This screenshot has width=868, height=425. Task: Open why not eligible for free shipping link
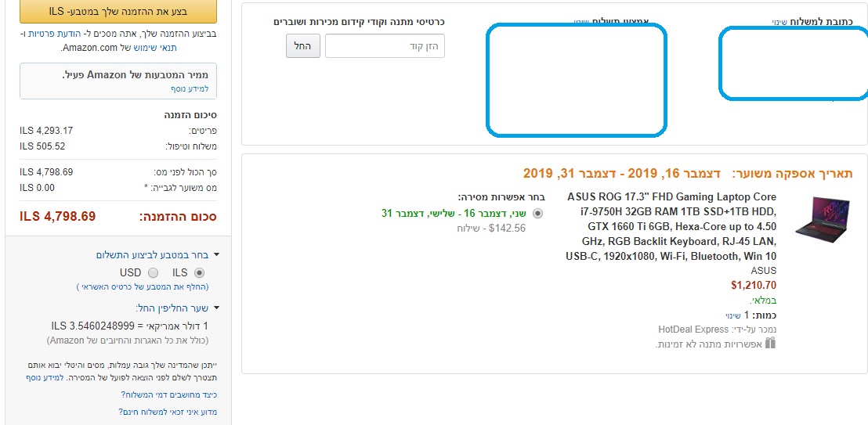168,412
